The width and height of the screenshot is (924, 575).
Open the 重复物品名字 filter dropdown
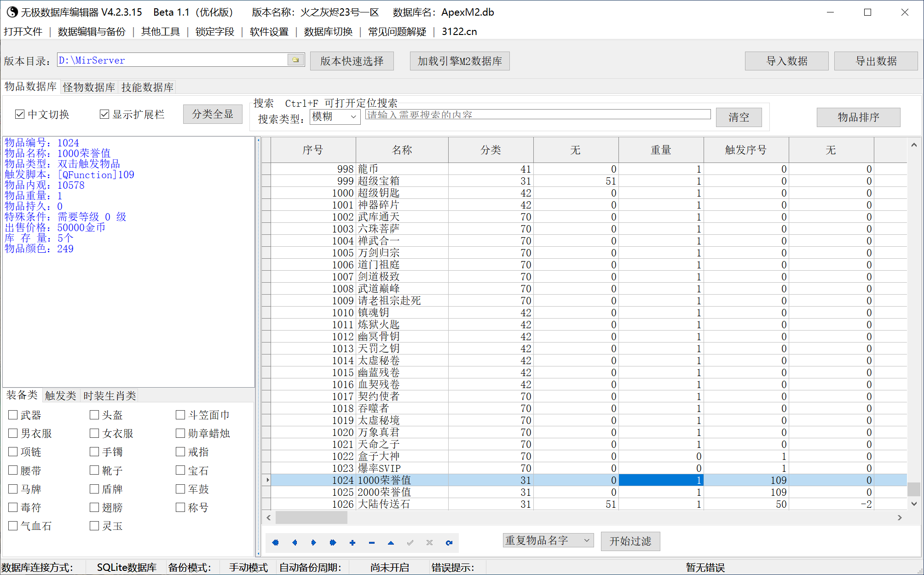[x=548, y=540]
